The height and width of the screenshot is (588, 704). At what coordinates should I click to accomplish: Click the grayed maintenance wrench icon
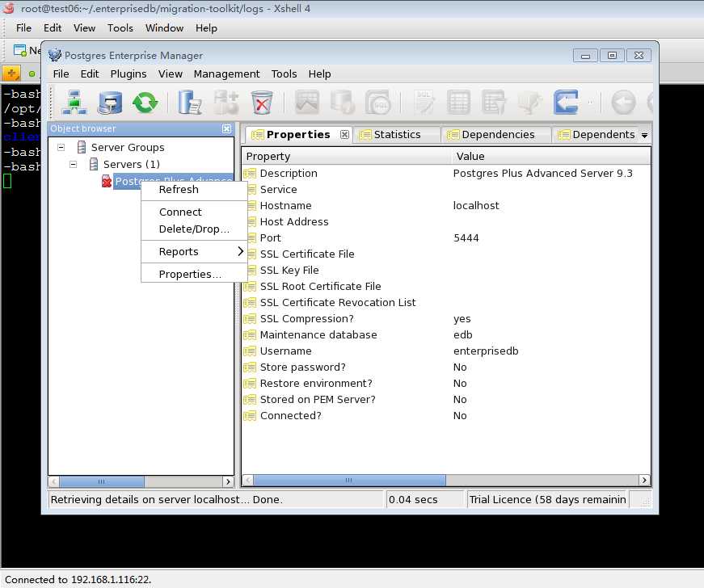coord(529,103)
